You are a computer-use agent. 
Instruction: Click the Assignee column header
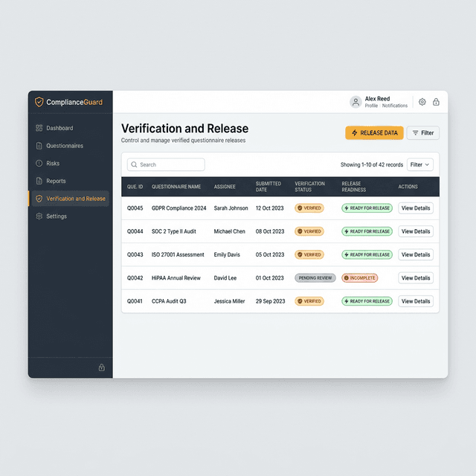[225, 187]
